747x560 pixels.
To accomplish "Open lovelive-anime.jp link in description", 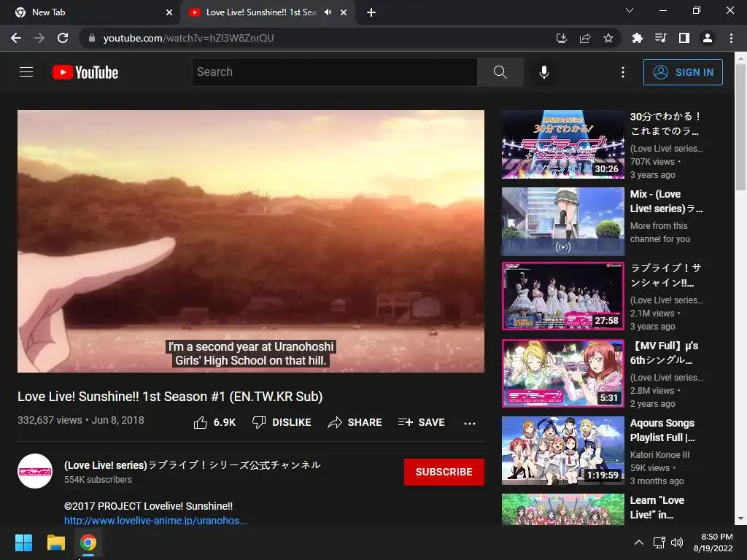I will point(156,521).
